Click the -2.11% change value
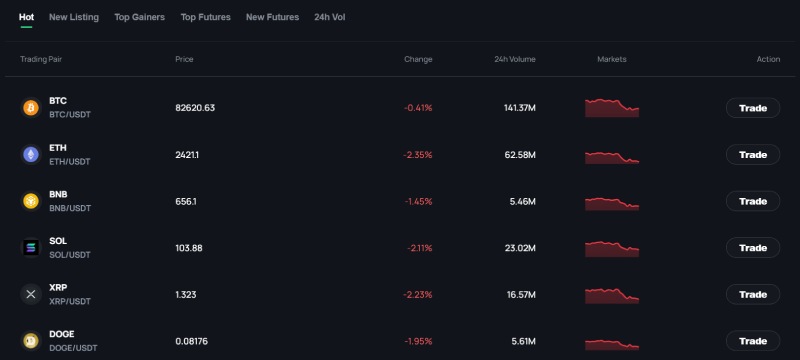This screenshot has height=360, width=800. coord(419,248)
